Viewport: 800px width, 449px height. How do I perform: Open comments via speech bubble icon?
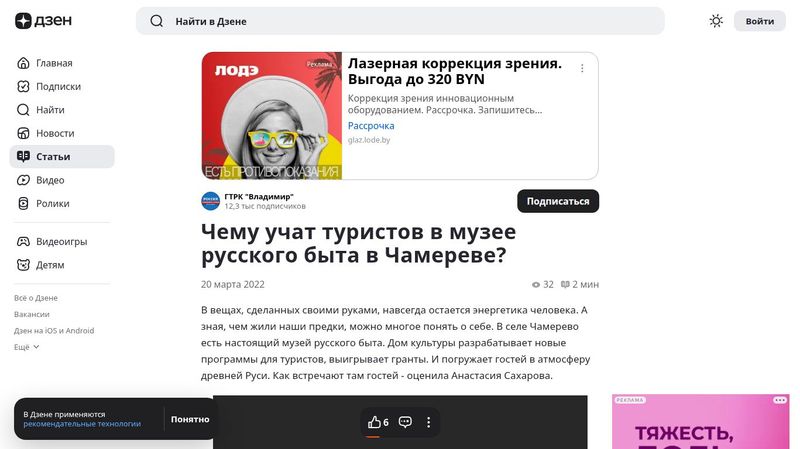coord(405,422)
